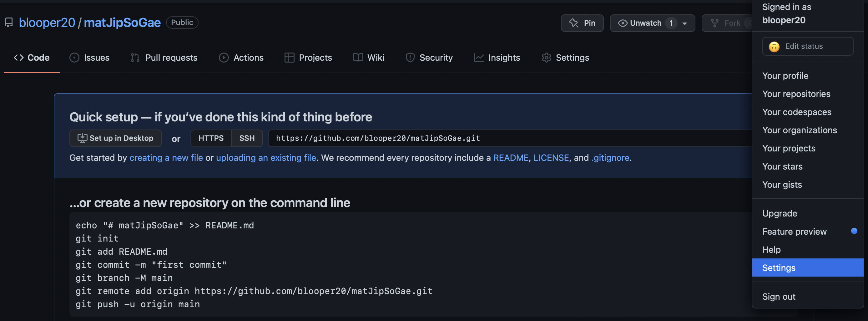Click the eye icon in Unwatch button

click(x=622, y=23)
